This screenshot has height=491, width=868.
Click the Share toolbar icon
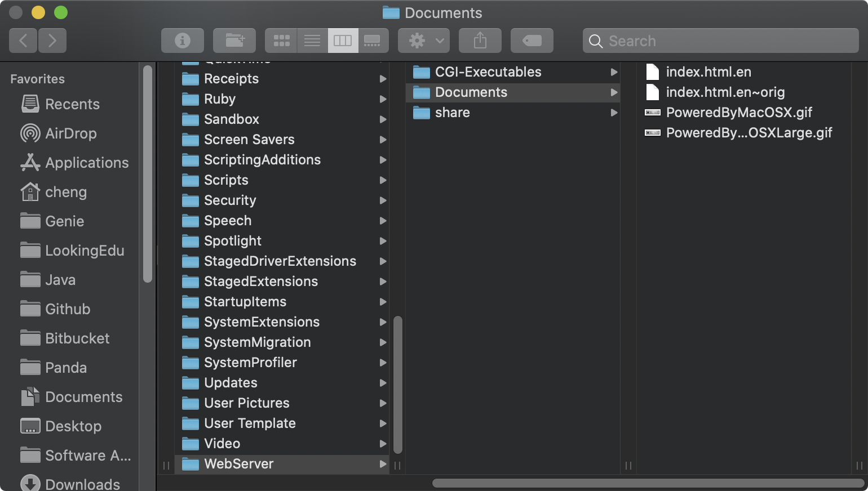480,41
